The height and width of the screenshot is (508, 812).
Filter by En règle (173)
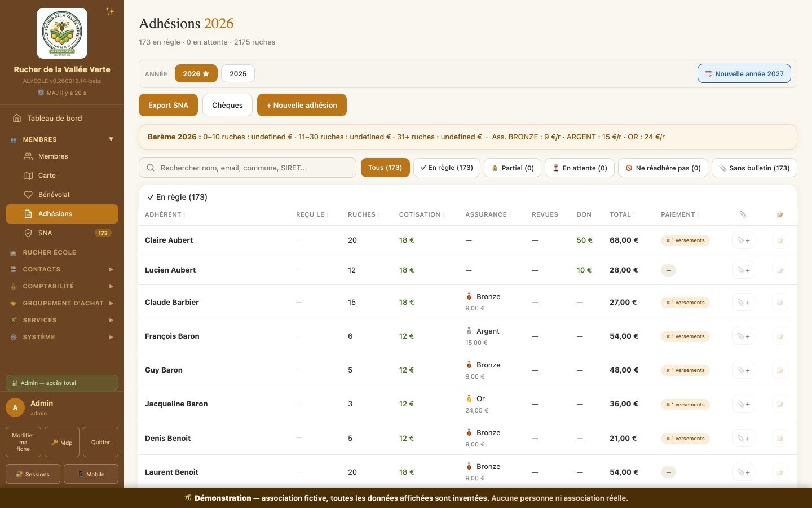tap(447, 168)
